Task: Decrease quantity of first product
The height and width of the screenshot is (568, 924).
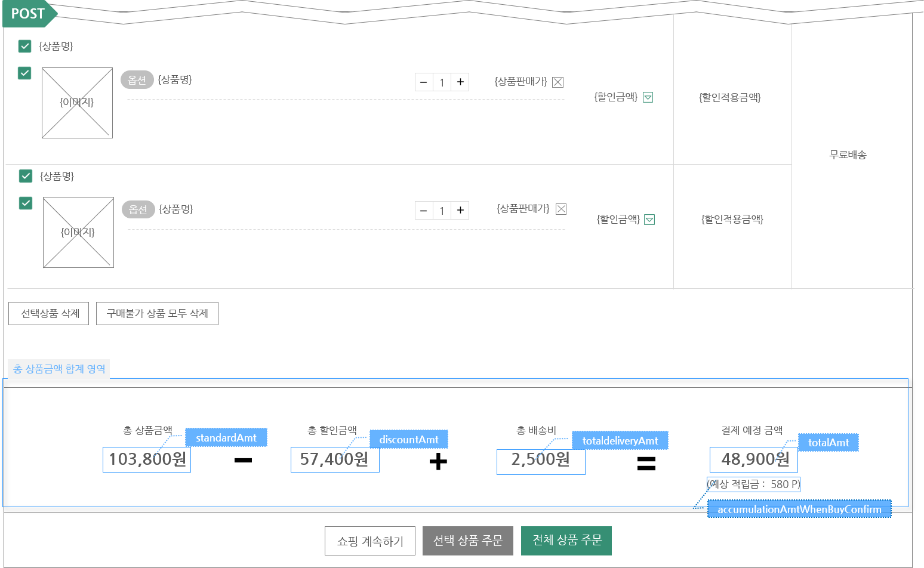Action: (x=424, y=82)
